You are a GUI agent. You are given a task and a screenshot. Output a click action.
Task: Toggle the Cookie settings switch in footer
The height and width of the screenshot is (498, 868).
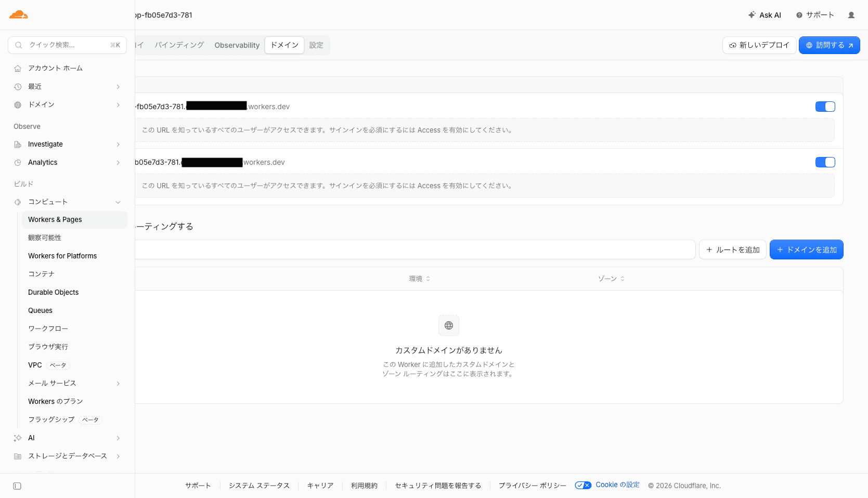[x=583, y=485]
